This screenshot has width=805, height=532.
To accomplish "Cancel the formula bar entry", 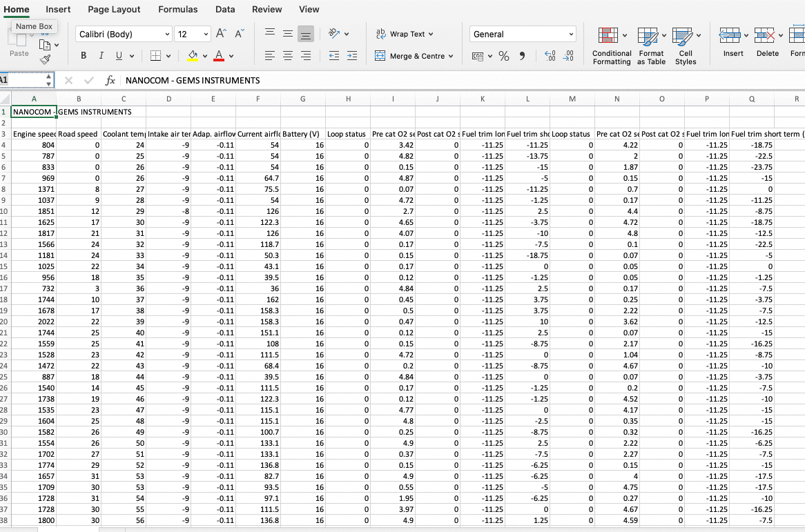I will pyautogui.click(x=68, y=81).
